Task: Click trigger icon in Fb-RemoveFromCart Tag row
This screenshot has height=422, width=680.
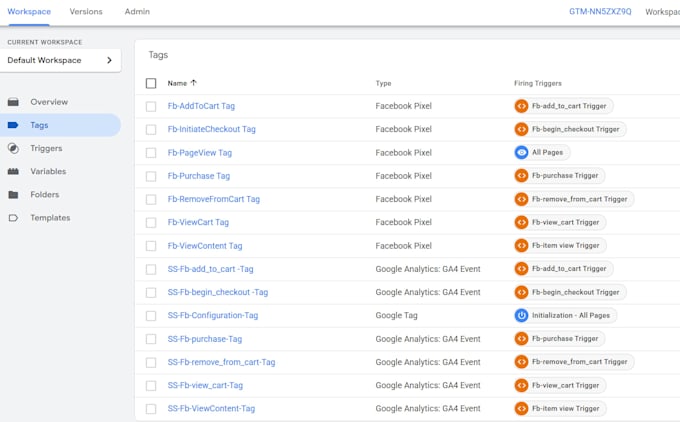Action: point(521,199)
